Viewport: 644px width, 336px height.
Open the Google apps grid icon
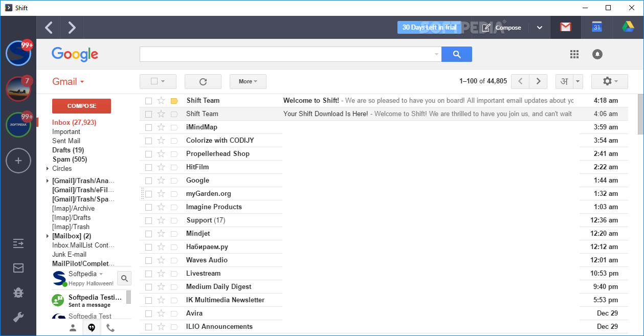pos(574,54)
